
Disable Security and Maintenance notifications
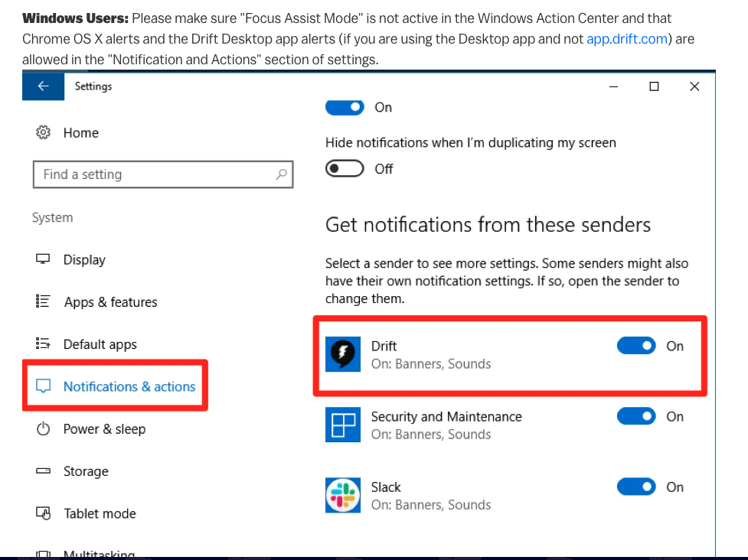[x=636, y=416]
